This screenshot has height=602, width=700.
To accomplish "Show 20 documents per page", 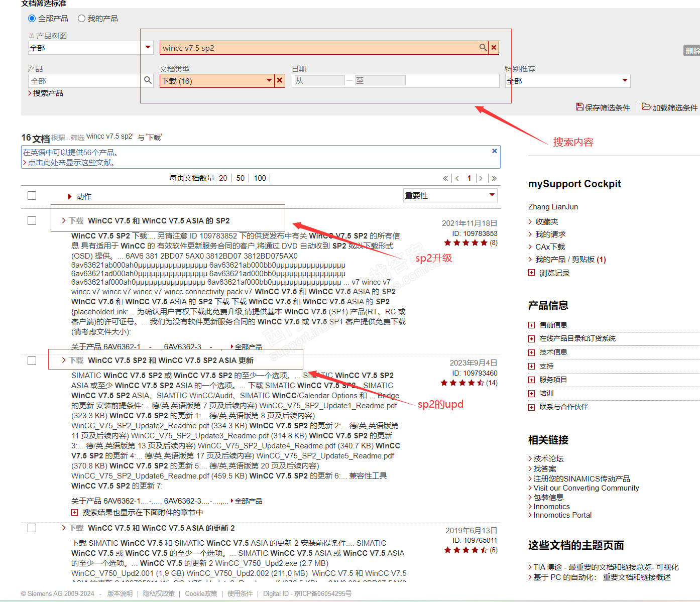I will click(x=223, y=178).
